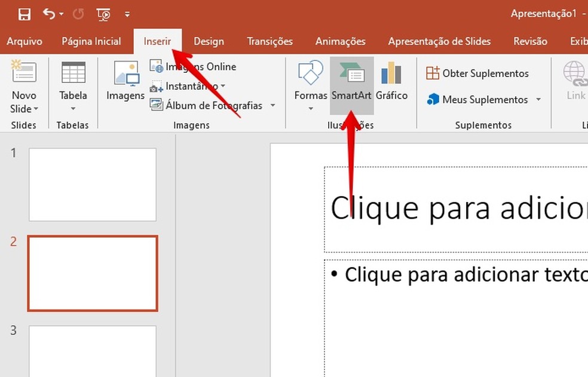Open Customize Quick Access Toolbar dropdown
588x377 pixels.
pyautogui.click(x=127, y=14)
